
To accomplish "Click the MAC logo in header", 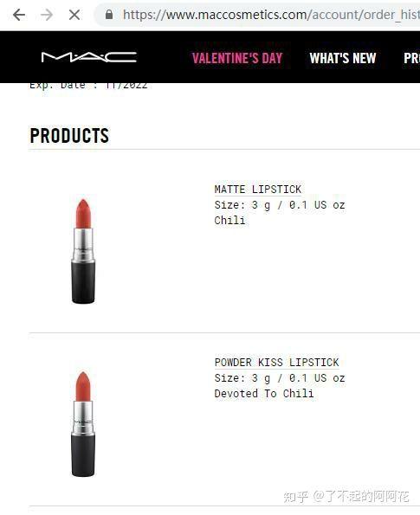I will [88, 57].
